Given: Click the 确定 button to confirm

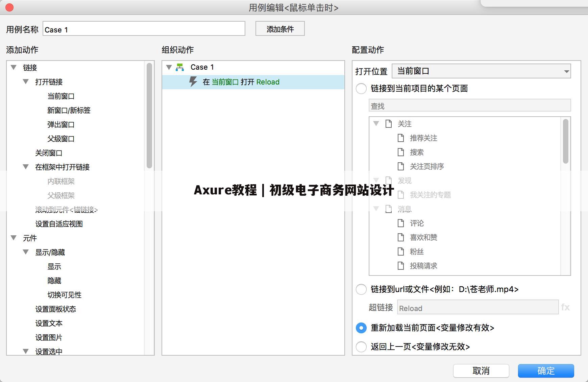Looking at the screenshot, I should [546, 371].
